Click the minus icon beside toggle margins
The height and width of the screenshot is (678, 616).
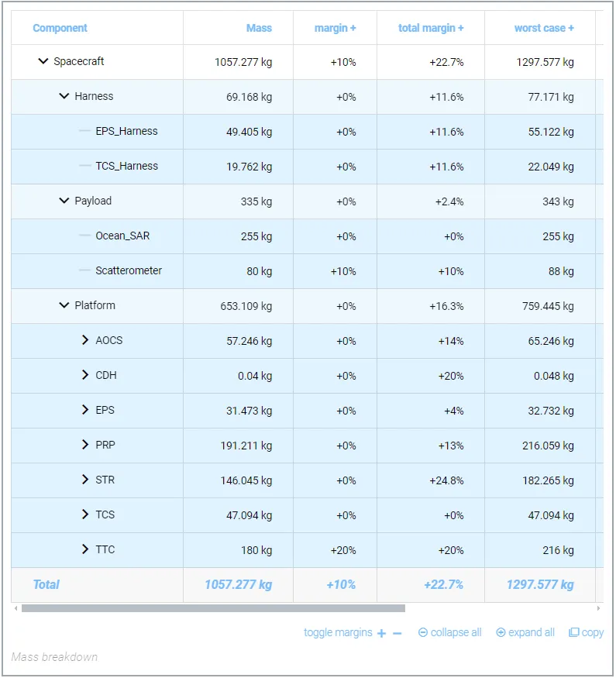[x=397, y=633]
